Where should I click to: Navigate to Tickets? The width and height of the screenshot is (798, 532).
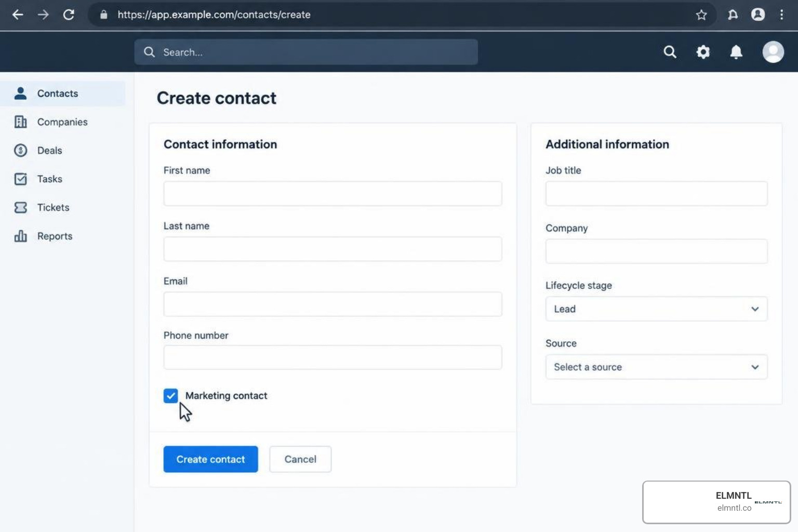[62, 207]
